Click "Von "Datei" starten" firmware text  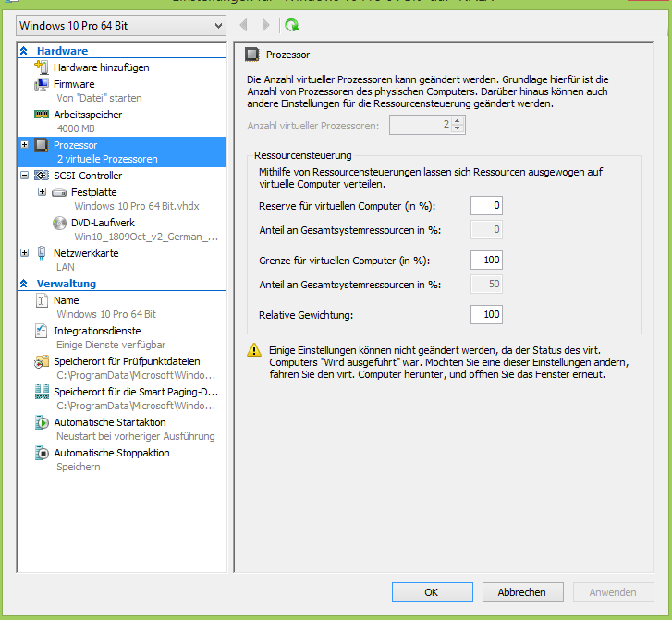click(99, 98)
